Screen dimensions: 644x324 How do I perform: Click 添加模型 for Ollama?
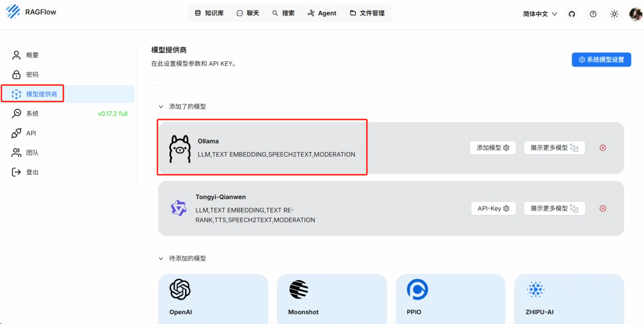(x=493, y=148)
